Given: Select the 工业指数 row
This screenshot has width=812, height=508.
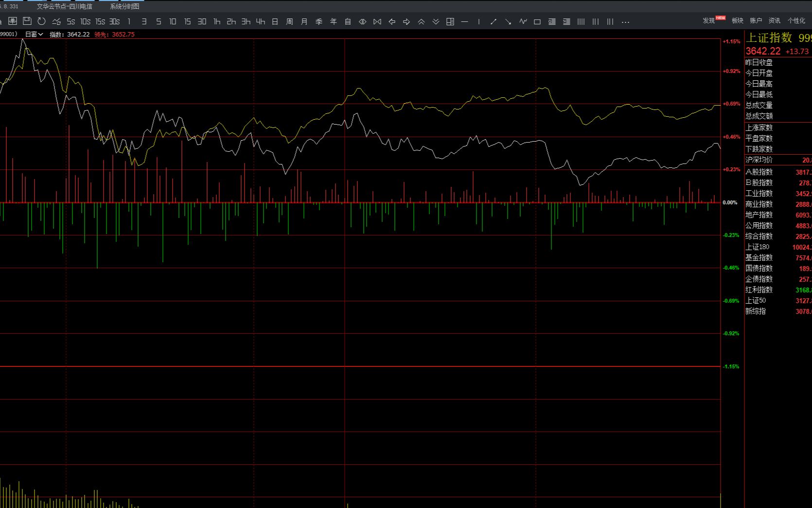Looking at the screenshot, I should pos(778,193).
